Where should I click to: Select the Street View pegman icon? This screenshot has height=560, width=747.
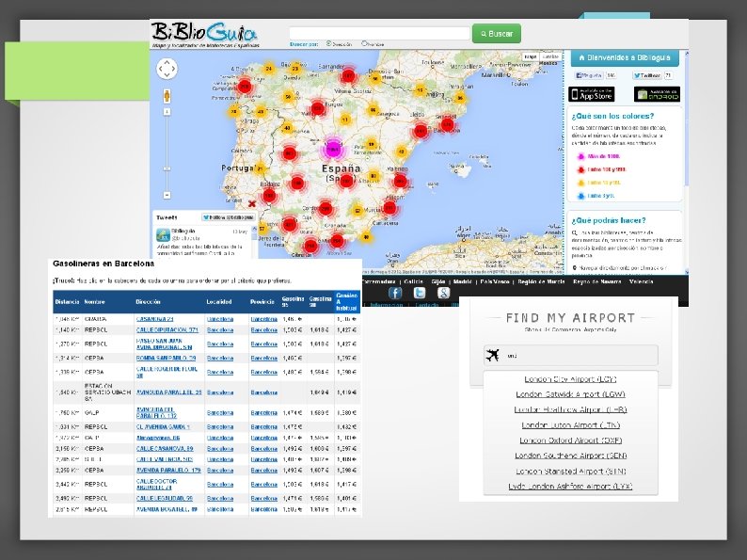167,95
